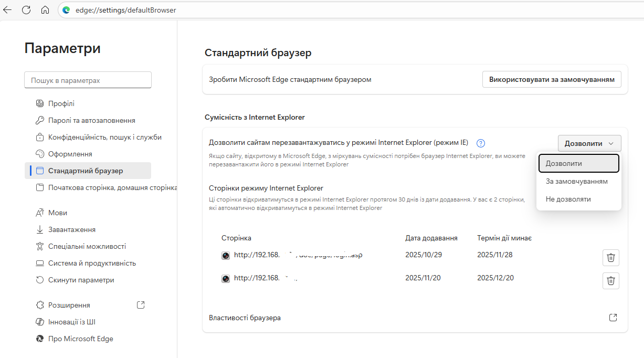Click the Сторінки режиму Internet Explorer label
The height and width of the screenshot is (358, 644).
(x=266, y=188)
